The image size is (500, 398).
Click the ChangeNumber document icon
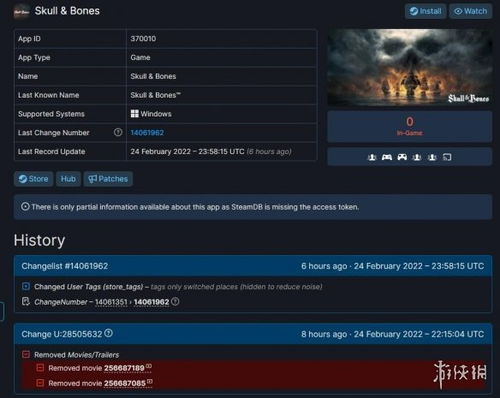pyautogui.click(x=26, y=302)
